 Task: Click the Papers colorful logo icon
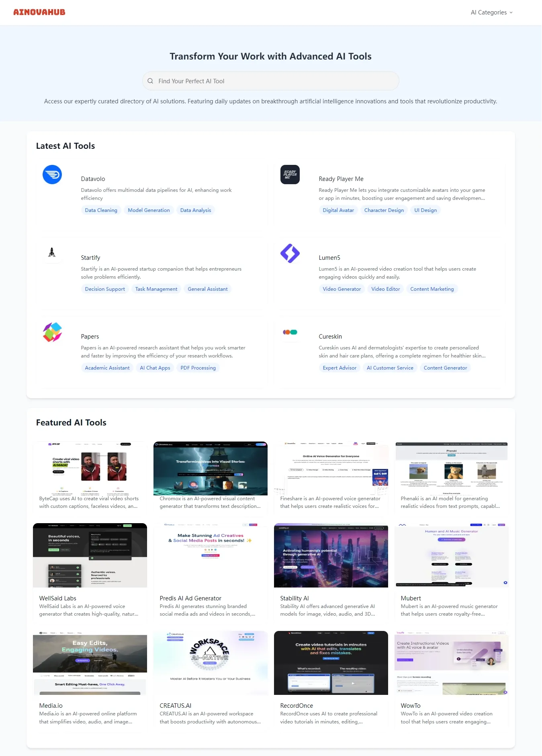click(52, 332)
